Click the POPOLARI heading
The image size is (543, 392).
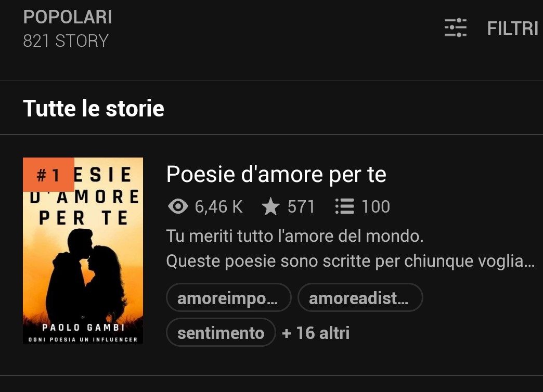click(x=68, y=17)
